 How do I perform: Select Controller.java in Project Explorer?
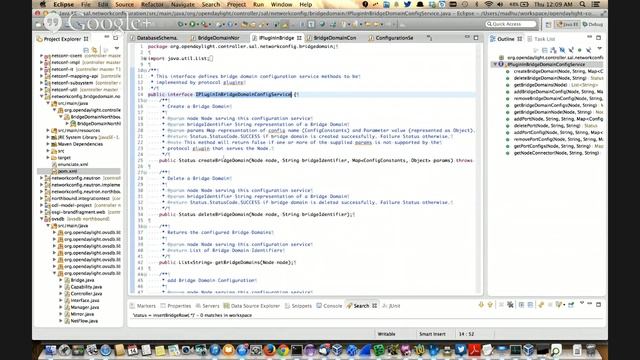click(86, 294)
